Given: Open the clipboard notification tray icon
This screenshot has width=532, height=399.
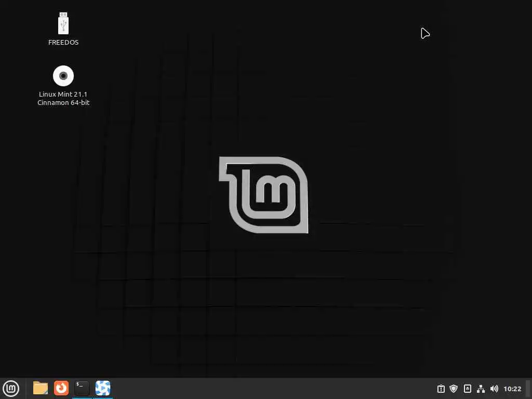Looking at the screenshot, I should pos(441,389).
